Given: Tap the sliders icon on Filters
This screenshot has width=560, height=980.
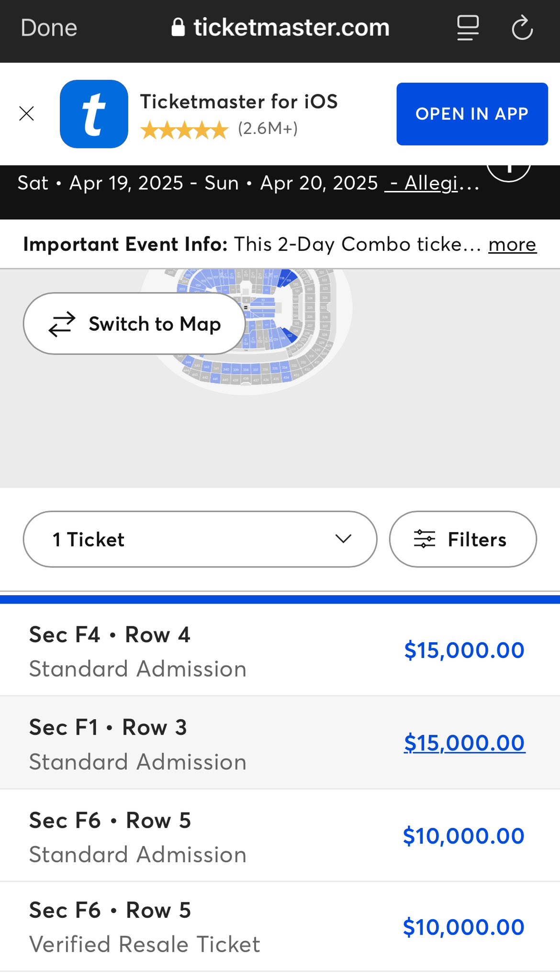Looking at the screenshot, I should (425, 539).
